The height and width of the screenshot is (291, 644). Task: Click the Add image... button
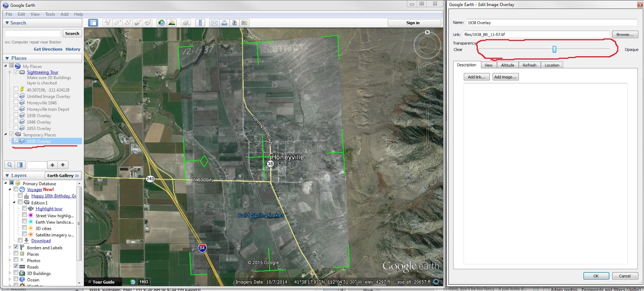click(x=506, y=77)
